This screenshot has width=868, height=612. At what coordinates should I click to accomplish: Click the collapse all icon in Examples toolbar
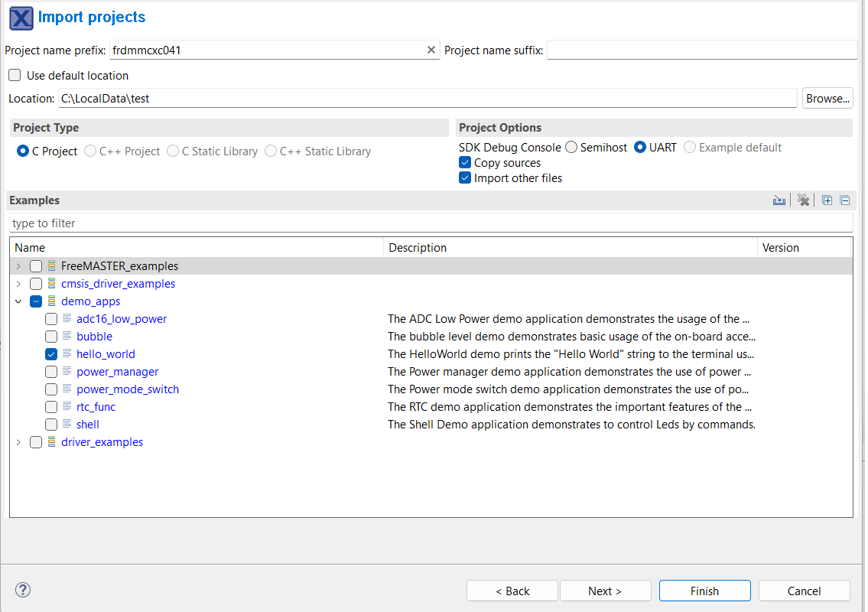[x=845, y=200]
